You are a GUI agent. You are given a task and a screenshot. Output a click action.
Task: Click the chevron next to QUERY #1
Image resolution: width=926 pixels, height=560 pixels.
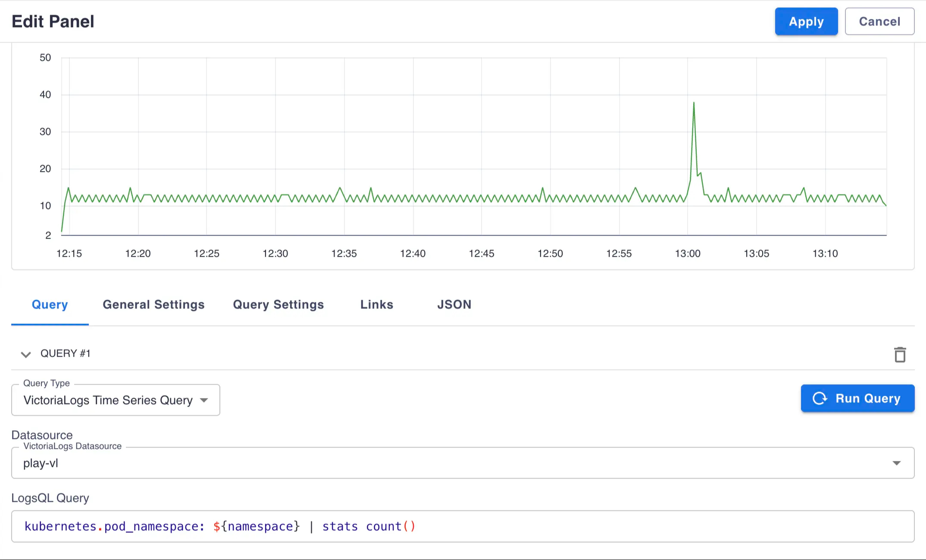coord(26,354)
